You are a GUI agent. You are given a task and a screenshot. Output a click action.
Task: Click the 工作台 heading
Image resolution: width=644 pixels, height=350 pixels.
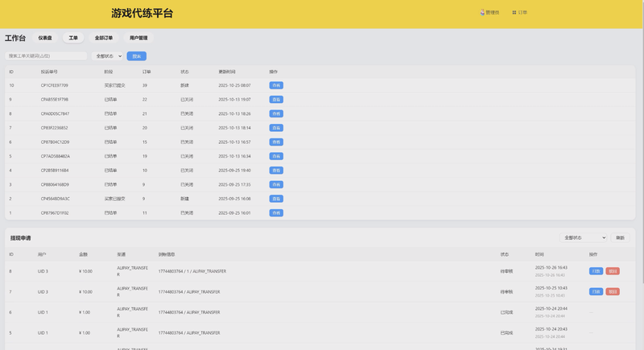tap(15, 38)
